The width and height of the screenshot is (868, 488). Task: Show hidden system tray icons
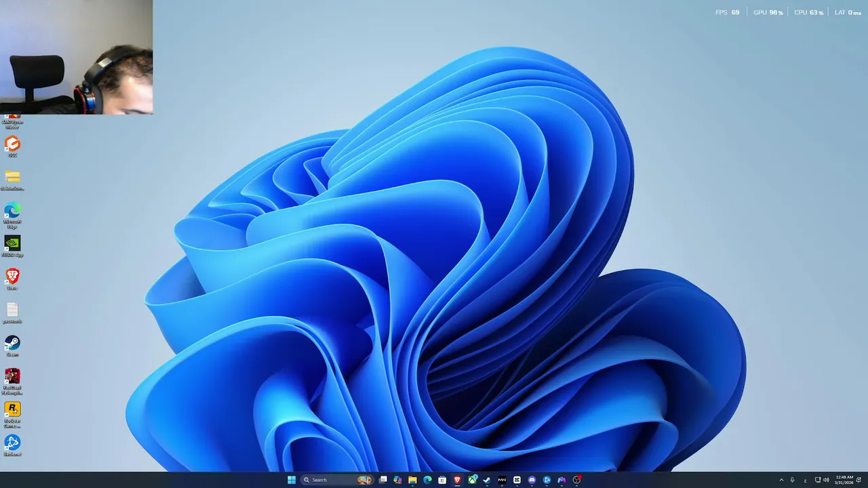[x=781, y=480]
